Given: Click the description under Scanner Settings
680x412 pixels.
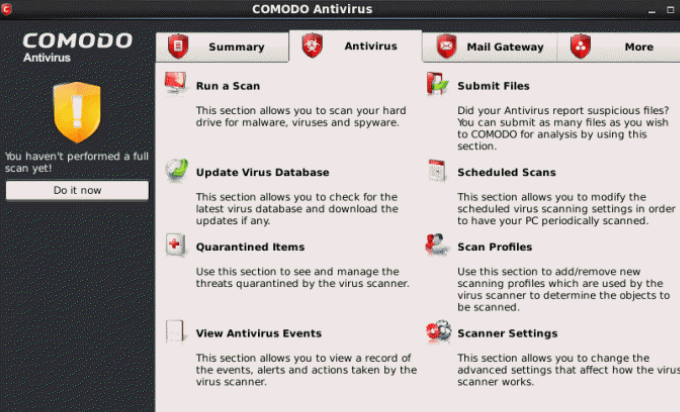Looking at the screenshot, I should 569,370.
